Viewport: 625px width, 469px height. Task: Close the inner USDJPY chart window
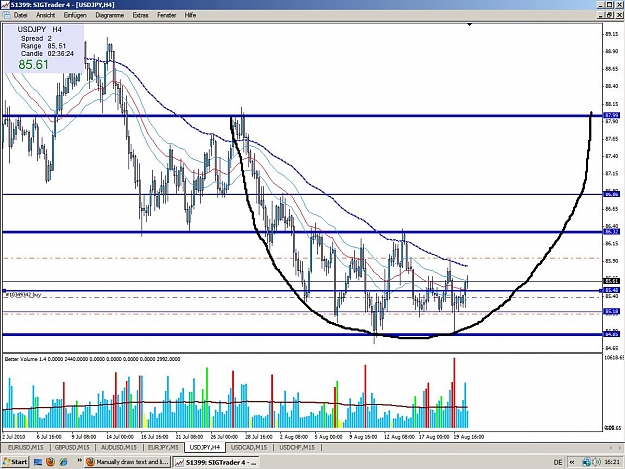[619, 15]
